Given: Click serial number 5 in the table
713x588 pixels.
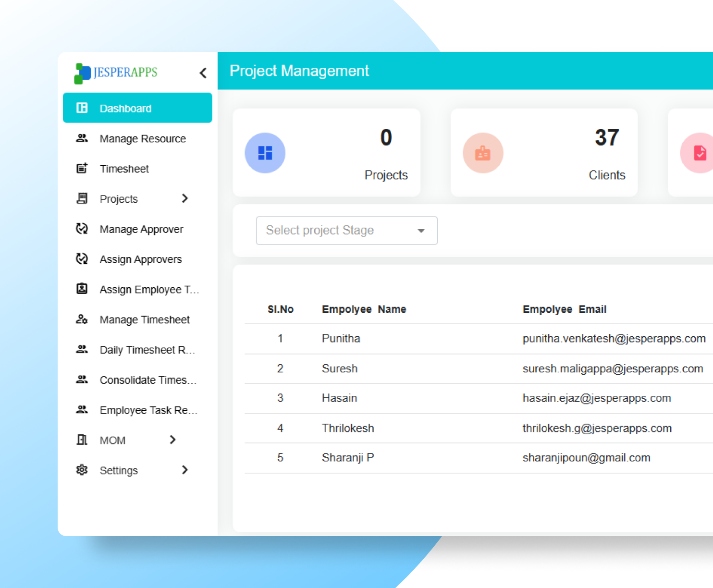Looking at the screenshot, I should coord(281,458).
